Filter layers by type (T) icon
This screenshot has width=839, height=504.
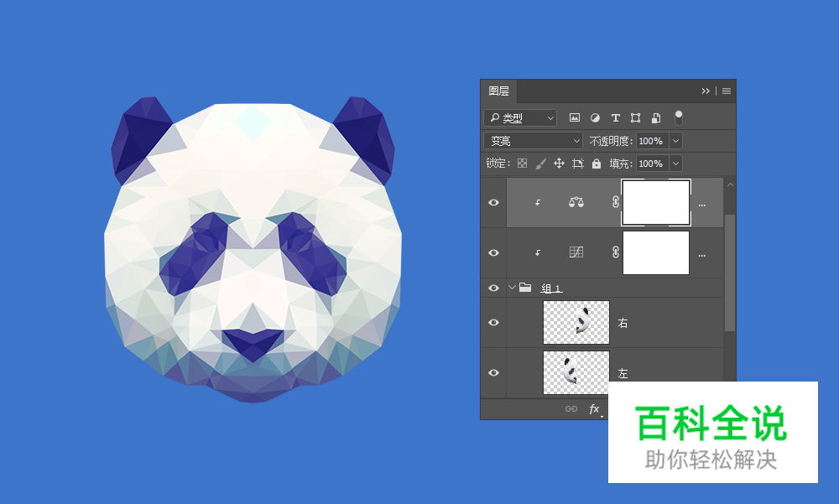pos(615,118)
